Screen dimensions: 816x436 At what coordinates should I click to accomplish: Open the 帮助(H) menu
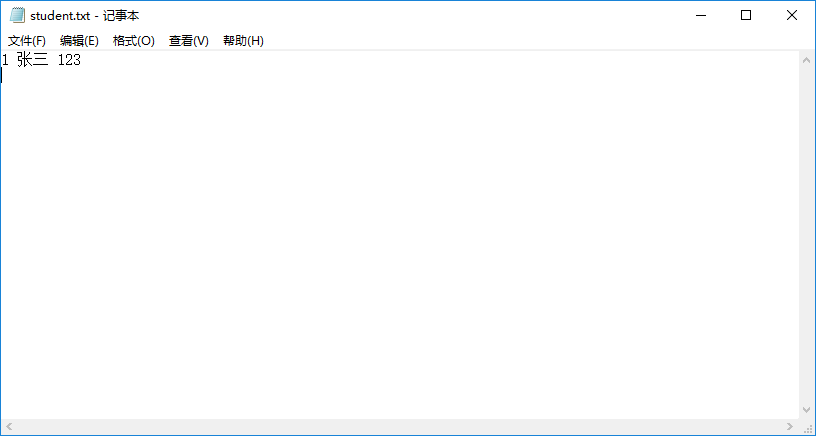pyautogui.click(x=243, y=41)
